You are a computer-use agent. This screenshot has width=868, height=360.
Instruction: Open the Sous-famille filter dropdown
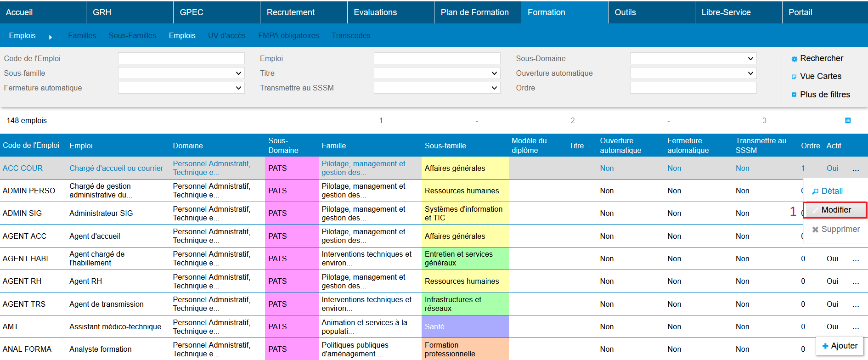click(181, 73)
